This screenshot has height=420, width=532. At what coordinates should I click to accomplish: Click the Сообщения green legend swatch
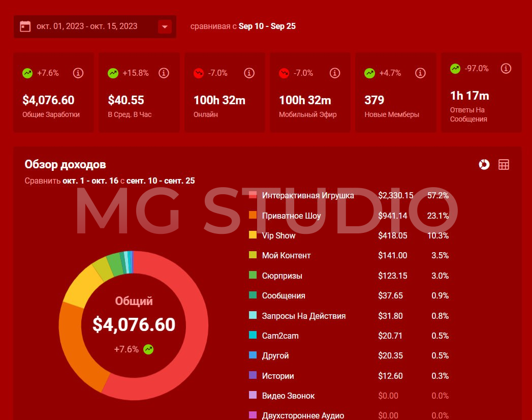pos(253,295)
